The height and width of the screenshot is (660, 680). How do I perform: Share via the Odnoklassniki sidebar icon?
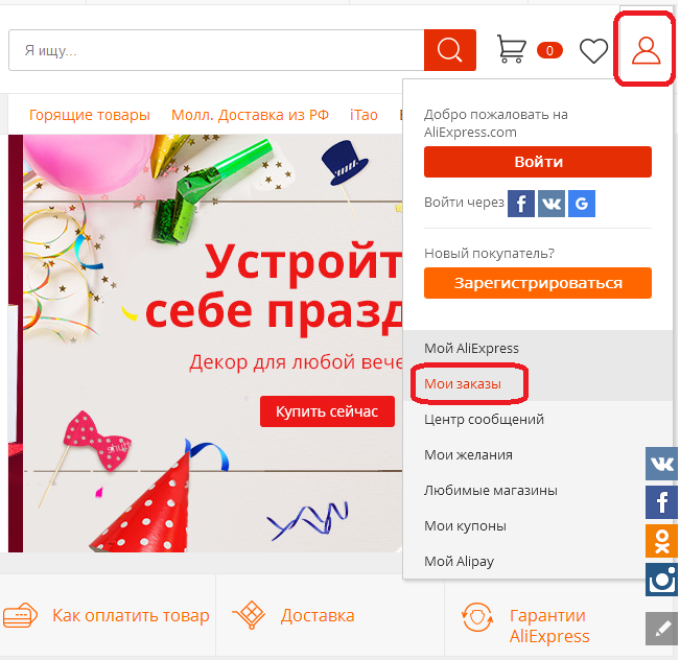[x=662, y=540]
